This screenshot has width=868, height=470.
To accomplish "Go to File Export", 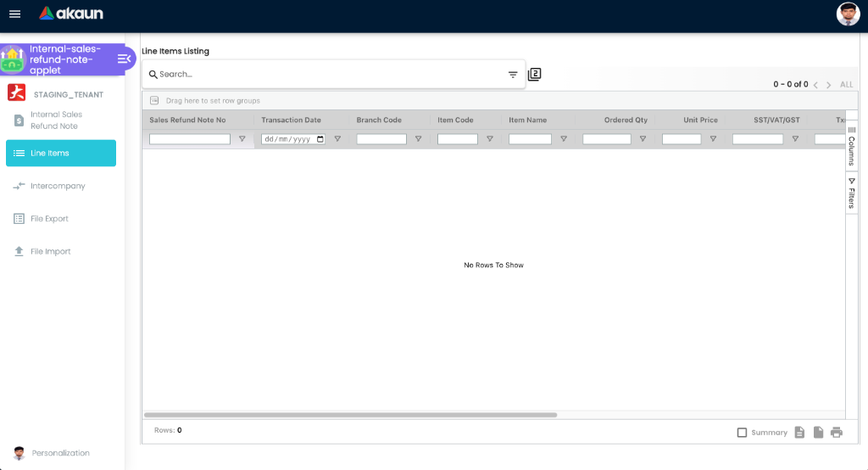I will click(61, 218).
